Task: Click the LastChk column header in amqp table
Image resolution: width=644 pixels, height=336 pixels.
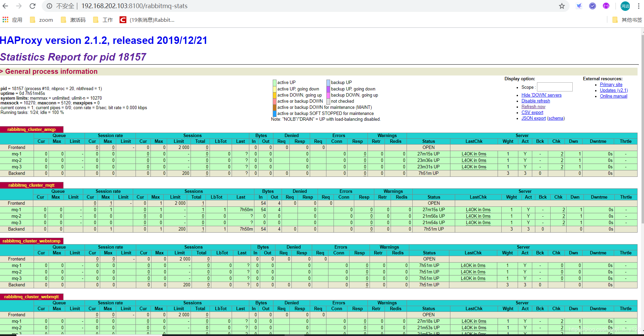Action: tap(474, 141)
